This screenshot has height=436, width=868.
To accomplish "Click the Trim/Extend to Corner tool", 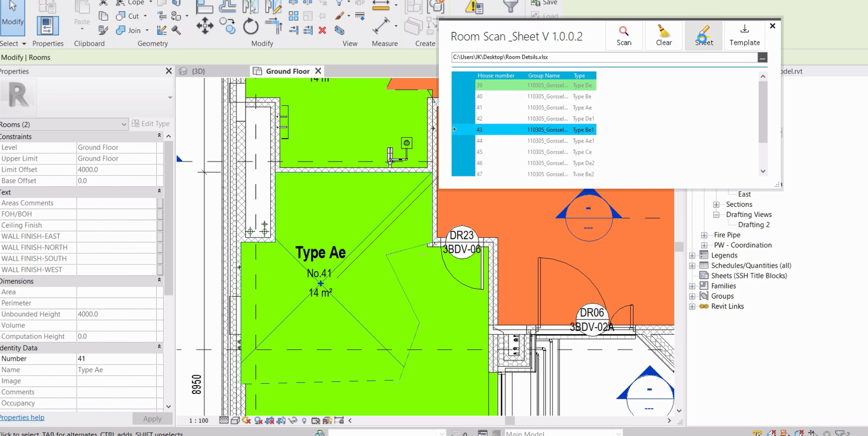I will point(274,26).
